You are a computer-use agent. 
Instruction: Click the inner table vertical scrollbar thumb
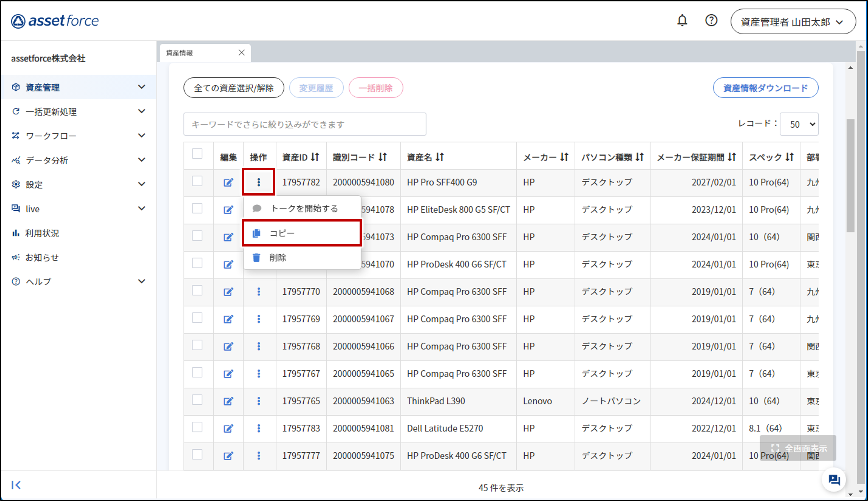tap(850, 176)
